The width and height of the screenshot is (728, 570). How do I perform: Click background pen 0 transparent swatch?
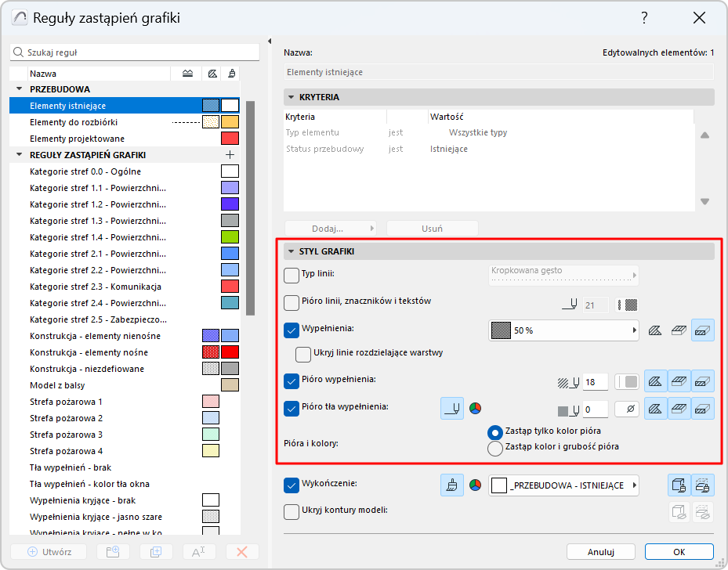tap(627, 409)
